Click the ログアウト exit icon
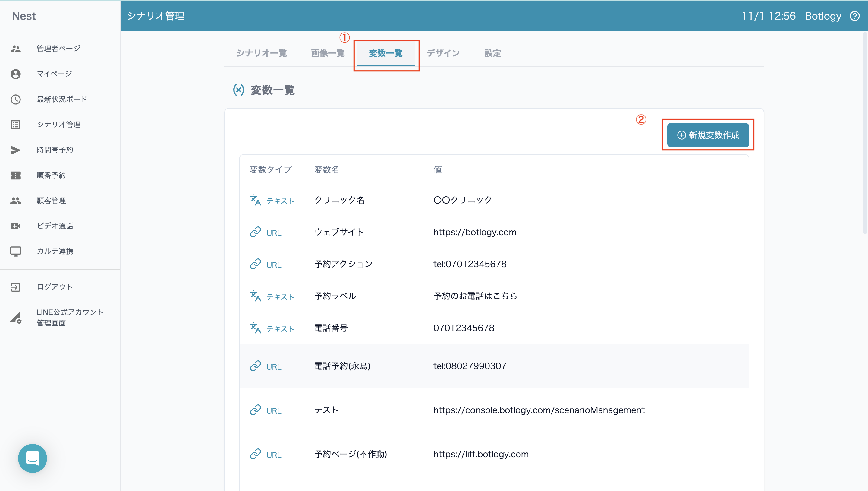This screenshot has height=491, width=868. pyautogui.click(x=15, y=287)
